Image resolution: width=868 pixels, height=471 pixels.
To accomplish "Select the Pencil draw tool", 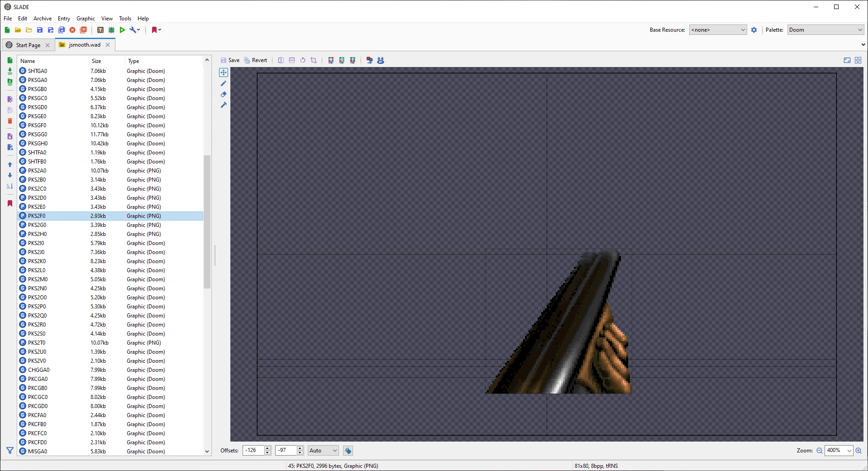I will pyautogui.click(x=224, y=83).
